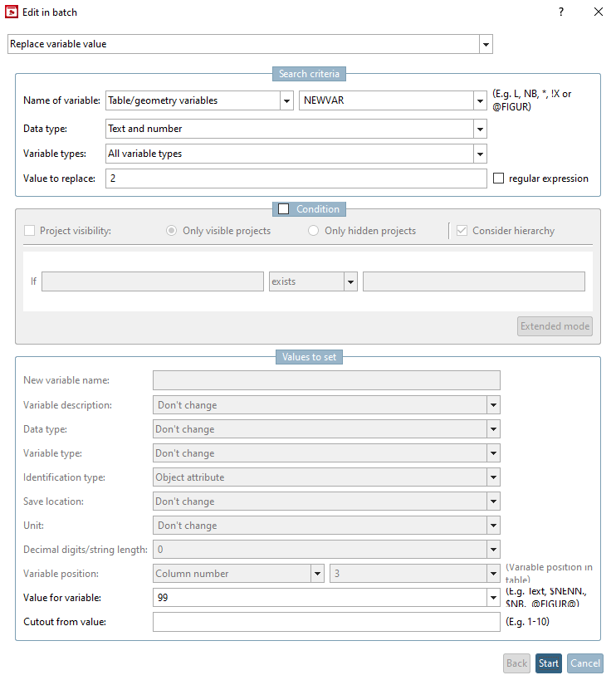Enable the regular expression checkbox
Image resolution: width=616 pixels, height=680 pixels.
499,179
